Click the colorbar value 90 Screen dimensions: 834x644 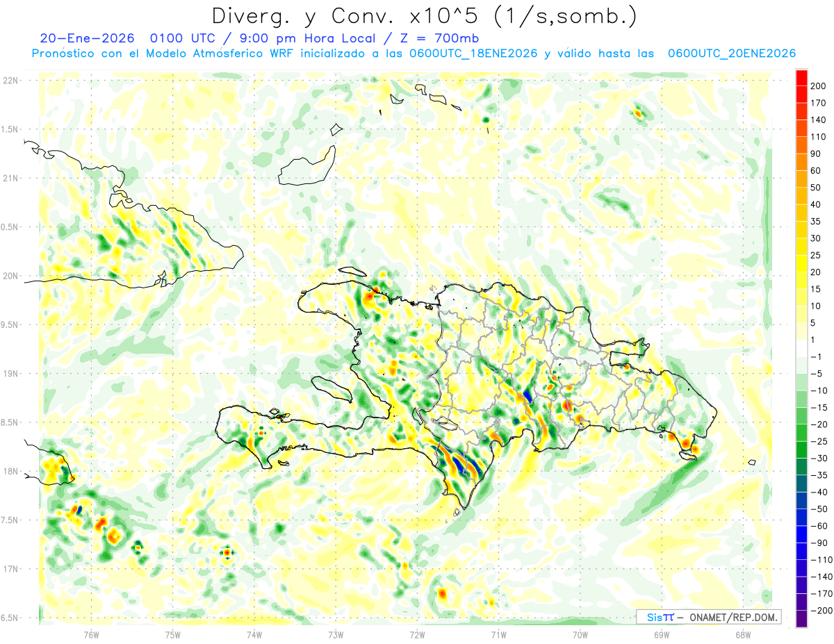pos(816,154)
